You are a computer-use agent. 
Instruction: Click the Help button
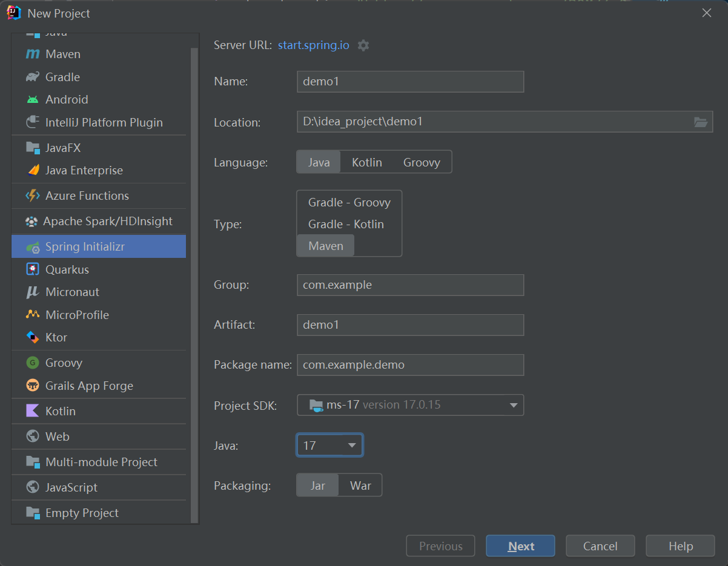pyautogui.click(x=680, y=546)
